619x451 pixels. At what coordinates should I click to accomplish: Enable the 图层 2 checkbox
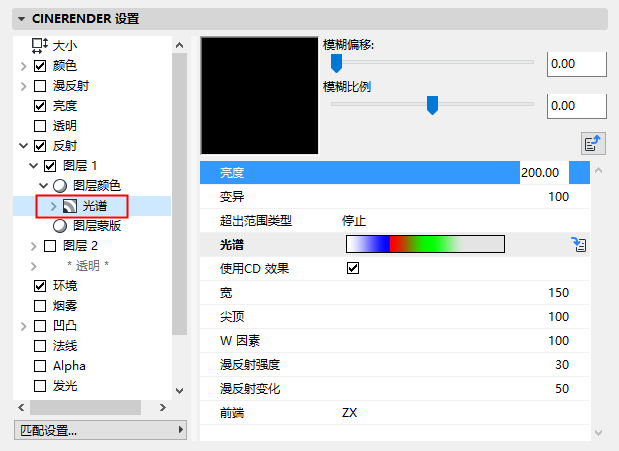50,246
